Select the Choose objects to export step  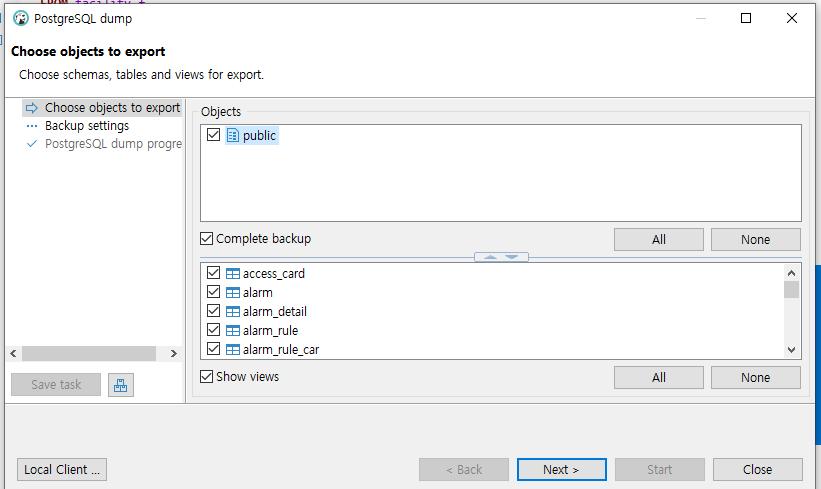[x=112, y=108]
